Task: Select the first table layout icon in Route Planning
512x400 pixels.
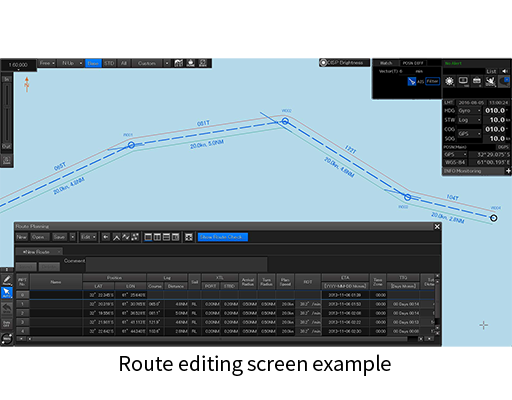Action: 148,237
